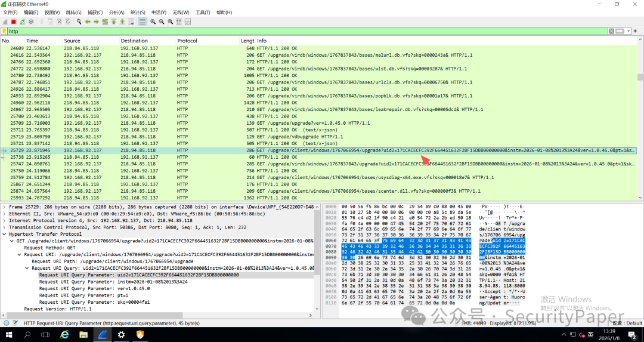Select packet 24609 at time 22.536147
644x342 pixels.
(x=318, y=48)
